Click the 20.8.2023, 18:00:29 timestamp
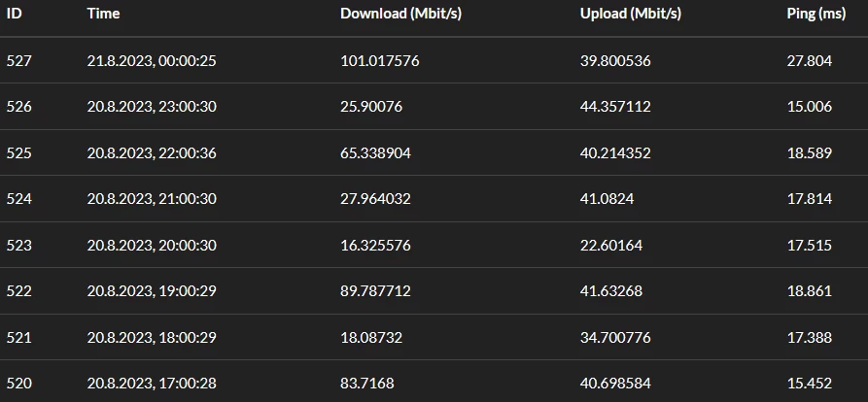This screenshot has height=402, width=868. 151,338
